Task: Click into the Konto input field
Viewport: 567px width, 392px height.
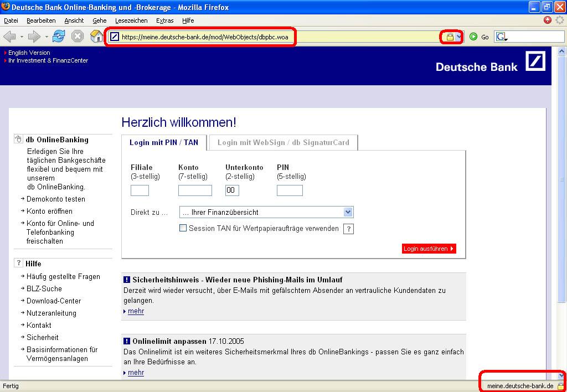Action: click(x=195, y=190)
